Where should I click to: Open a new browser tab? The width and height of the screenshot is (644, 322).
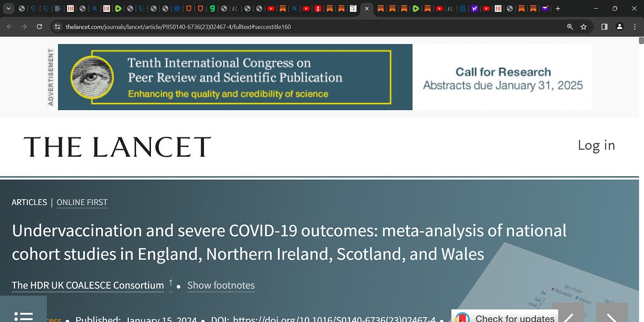pyautogui.click(x=558, y=9)
